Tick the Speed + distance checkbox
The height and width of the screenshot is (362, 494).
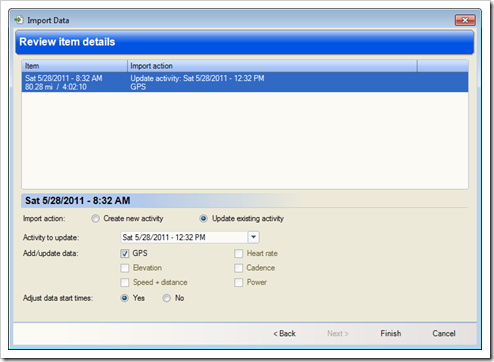pos(125,283)
